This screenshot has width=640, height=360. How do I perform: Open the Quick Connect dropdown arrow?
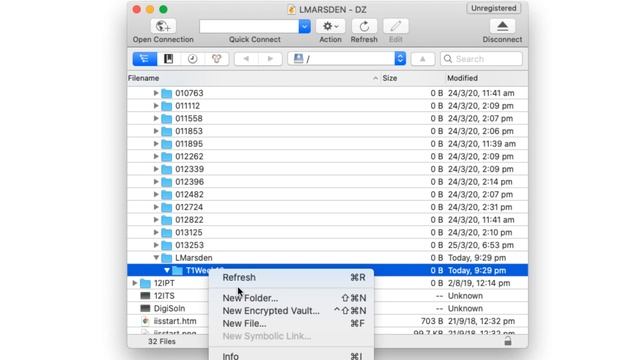(304, 27)
